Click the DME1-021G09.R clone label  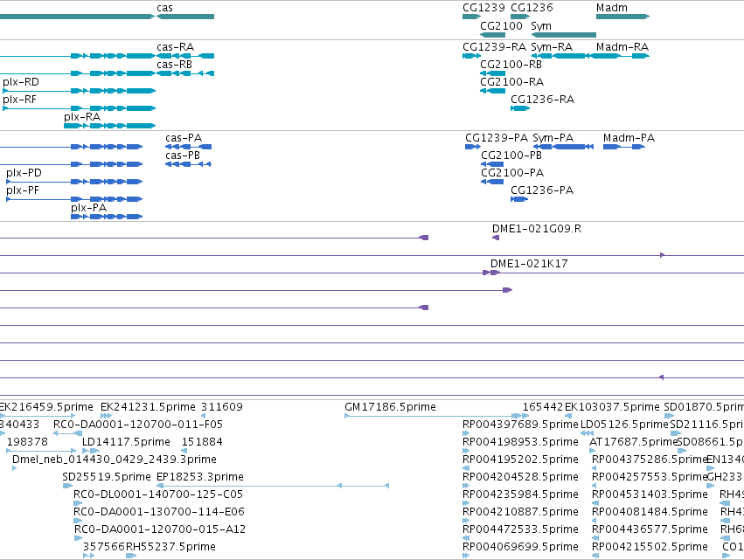point(537,229)
